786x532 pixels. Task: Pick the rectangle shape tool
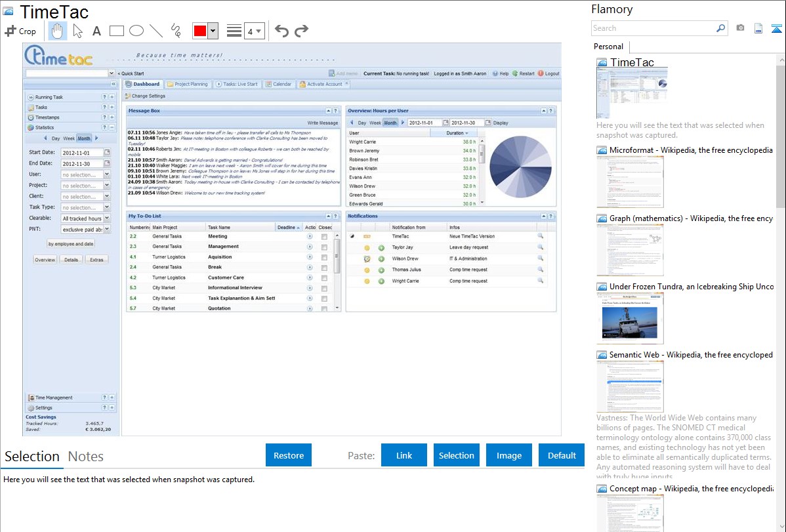(x=116, y=31)
